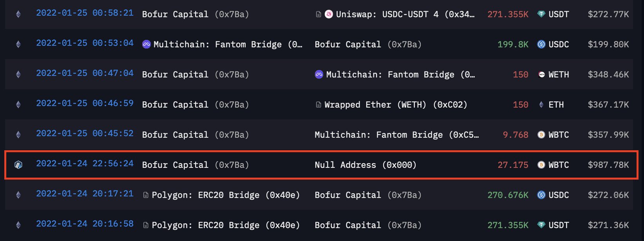The width and height of the screenshot is (644, 241).
Task: Click Wrapped Ether (WETH) (0xC02) contract
Action: [x=396, y=105]
